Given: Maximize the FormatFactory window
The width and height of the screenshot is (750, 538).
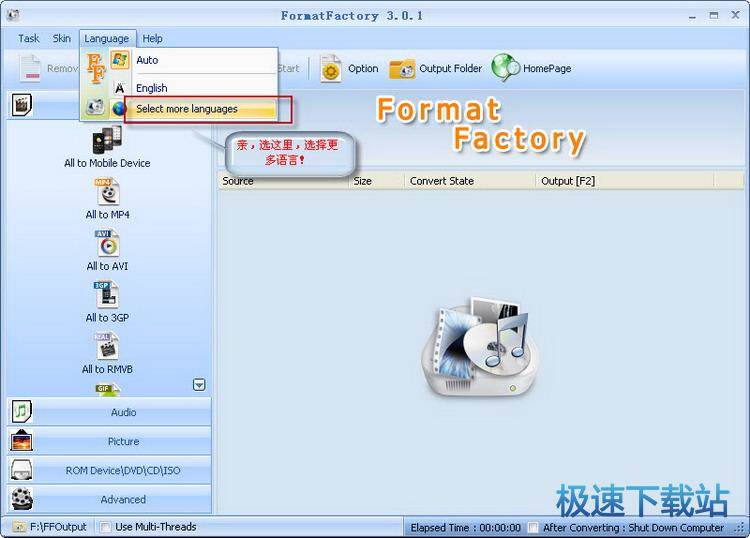Looking at the screenshot, I should point(714,16).
